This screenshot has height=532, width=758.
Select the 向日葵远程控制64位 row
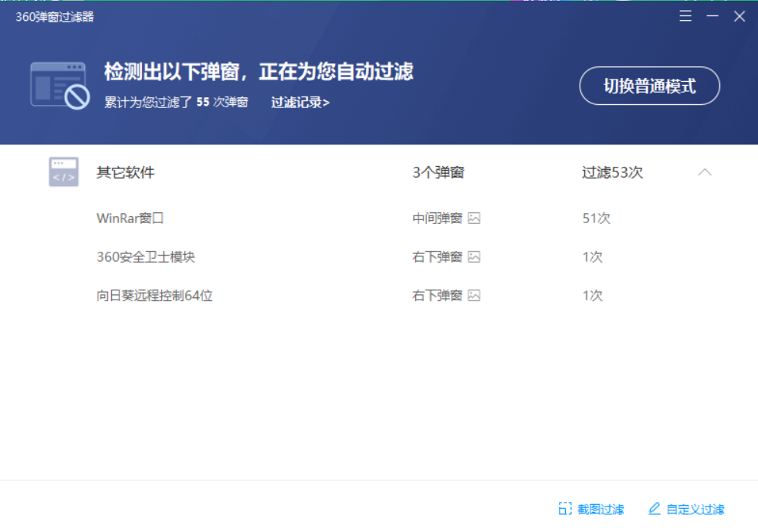[379, 296]
